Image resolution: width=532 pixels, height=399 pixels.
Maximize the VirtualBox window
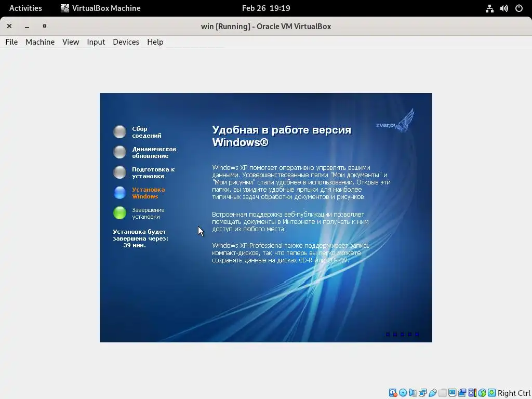tap(45, 26)
